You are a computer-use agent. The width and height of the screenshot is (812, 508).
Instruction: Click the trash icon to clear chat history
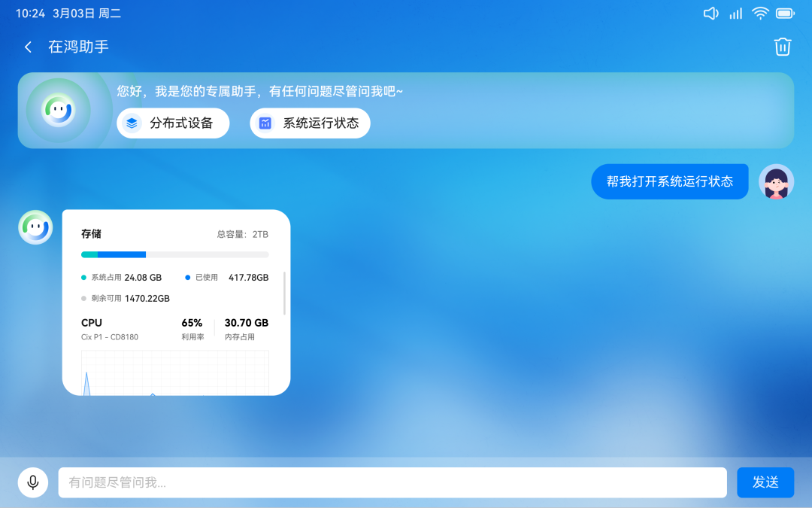tap(783, 47)
